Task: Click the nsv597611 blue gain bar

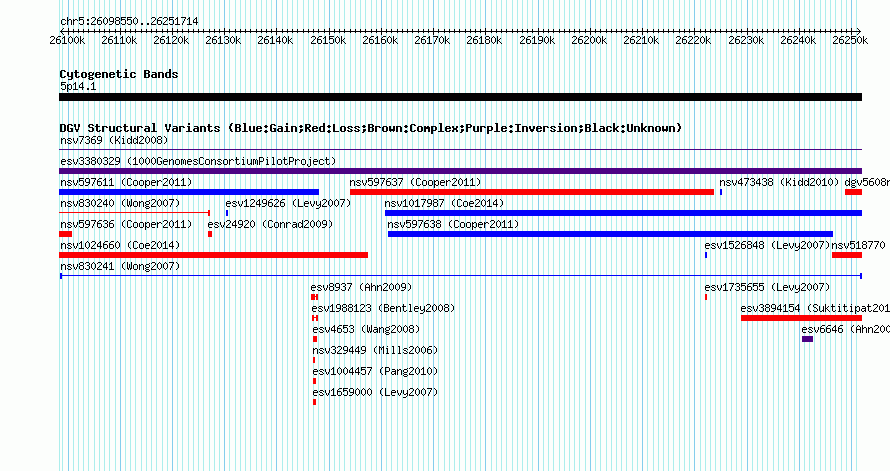Action: (189, 192)
